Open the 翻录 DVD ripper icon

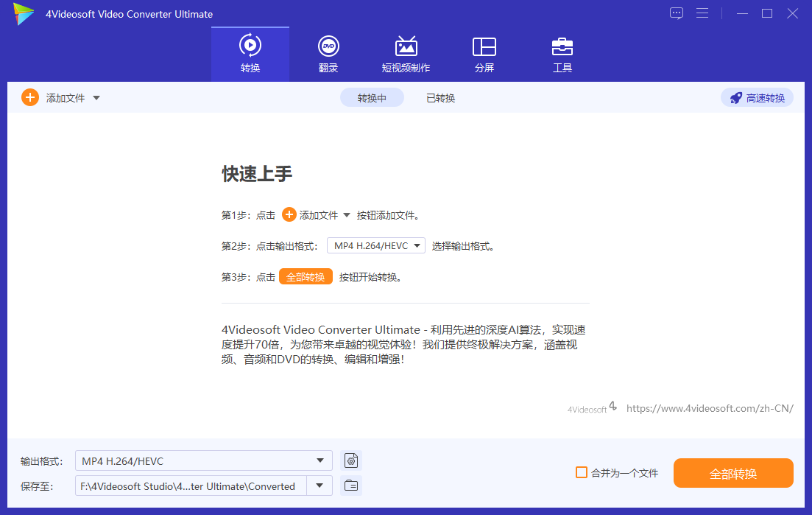click(328, 46)
